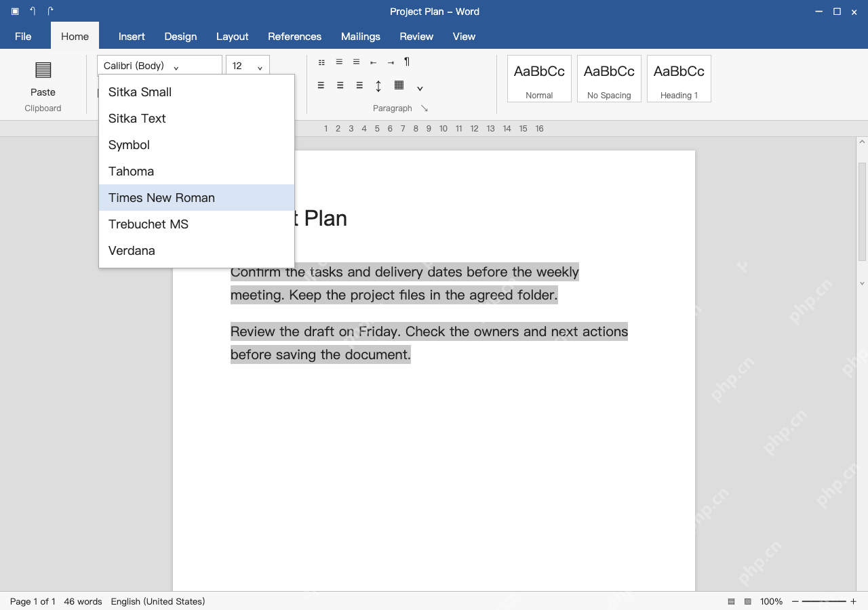Click the line before saving the document
Viewport: 868px width, 610px height.
[x=321, y=354]
